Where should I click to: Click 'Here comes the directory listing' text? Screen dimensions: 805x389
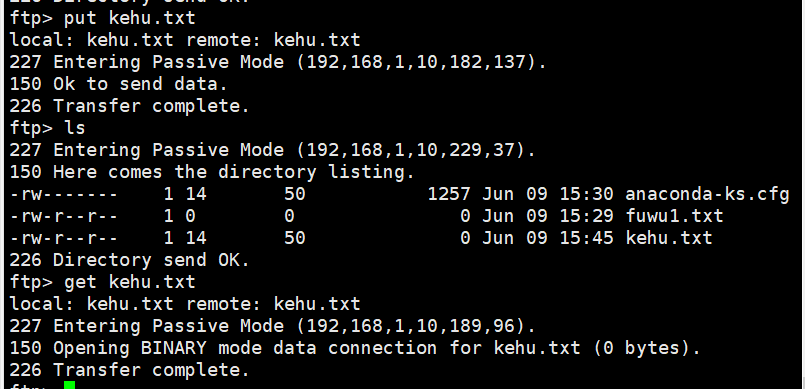(228, 172)
